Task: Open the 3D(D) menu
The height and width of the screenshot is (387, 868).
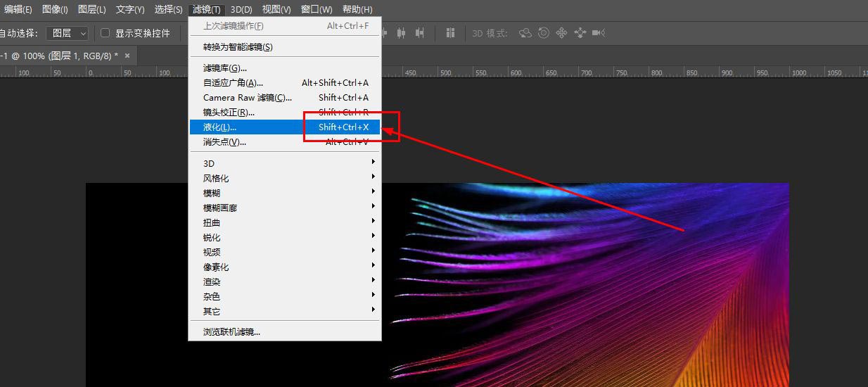Action: pos(241,9)
